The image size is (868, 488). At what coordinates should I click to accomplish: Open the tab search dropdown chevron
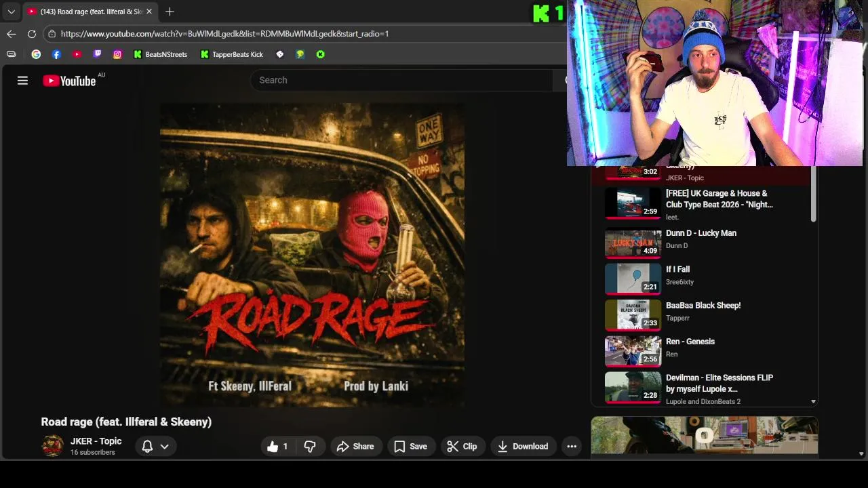coord(12,12)
